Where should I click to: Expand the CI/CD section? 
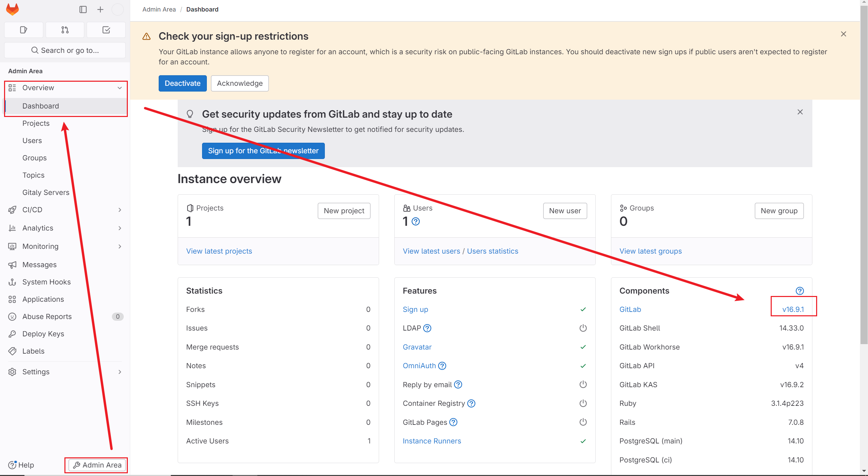65,210
